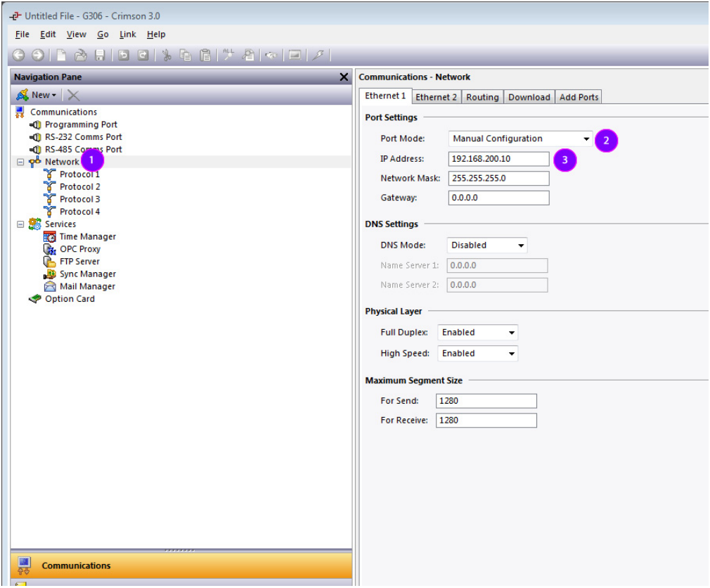The width and height of the screenshot is (710, 588).
Task: Open a file with the folder icon
Action: (81, 56)
